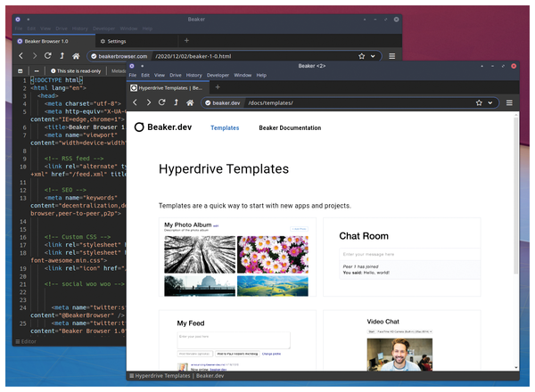The height and width of the screenshot is (392, 535).
Task: Click the Hyperdrive Templates | Beaker.dev status bar
Action: point(177,376)
